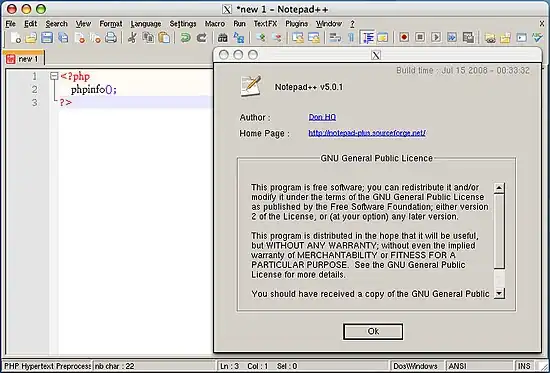Screen dimensions: 550x373
Task: Start macro recording with red dot icon
Action: click(404, 37)
